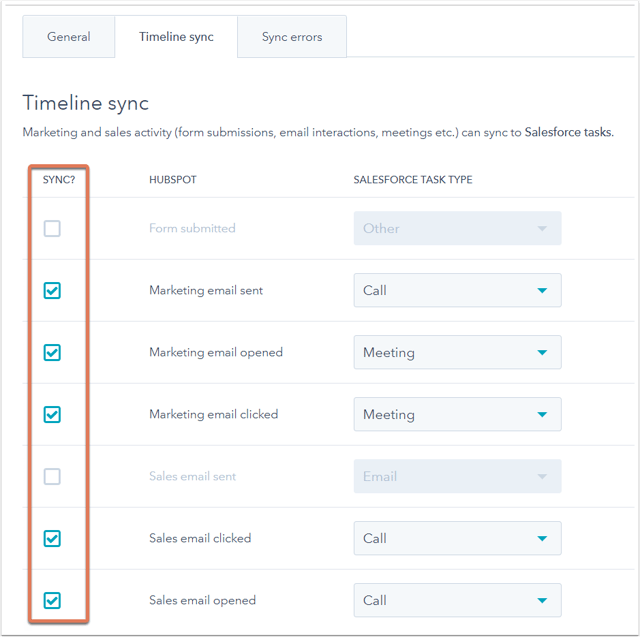640x637 pixels.
Task: Check the Sales email sent checkbox
Action: pyautogui.click(x=52, y=477)
